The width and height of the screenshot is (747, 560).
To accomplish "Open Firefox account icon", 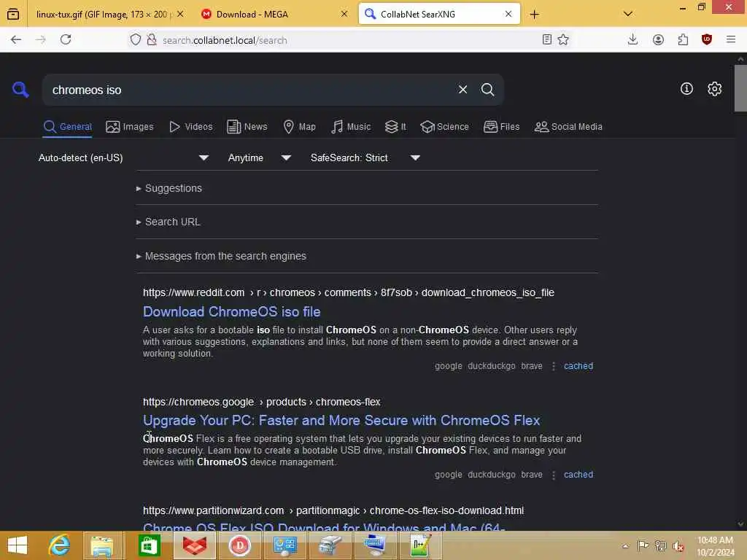I will point(658,40).
